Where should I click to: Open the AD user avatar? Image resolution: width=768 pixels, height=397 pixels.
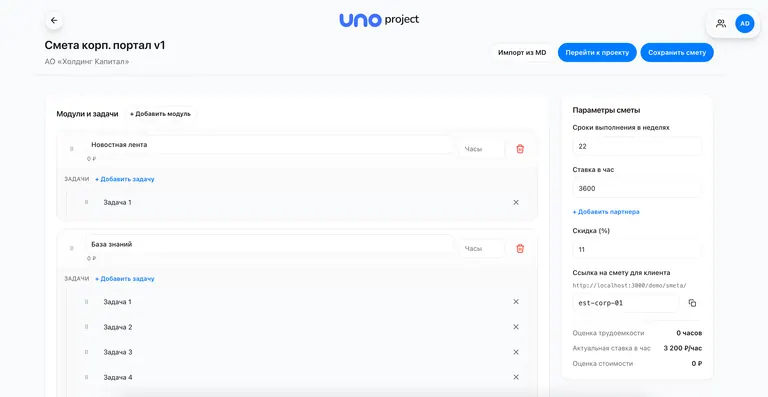point(744,23)
